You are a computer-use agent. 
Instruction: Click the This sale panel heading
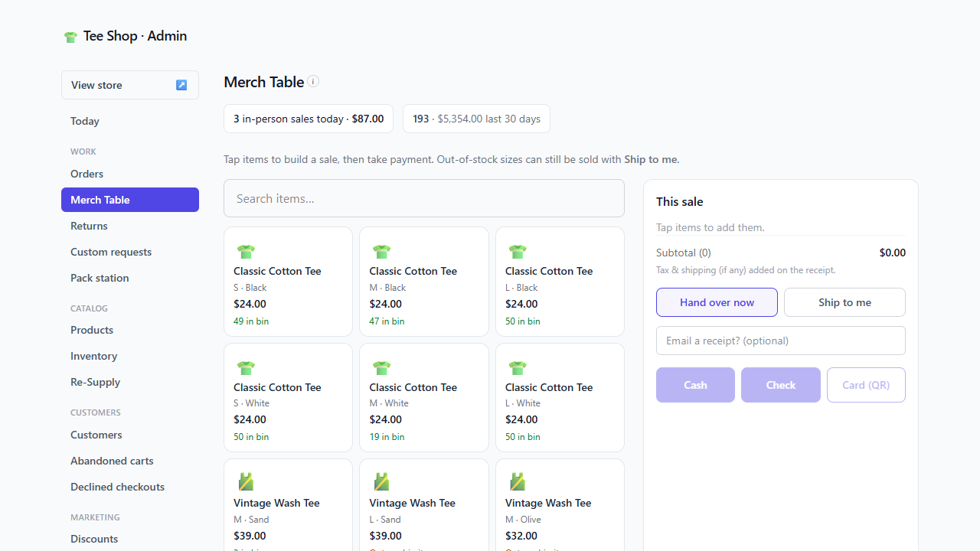(679, 202)
